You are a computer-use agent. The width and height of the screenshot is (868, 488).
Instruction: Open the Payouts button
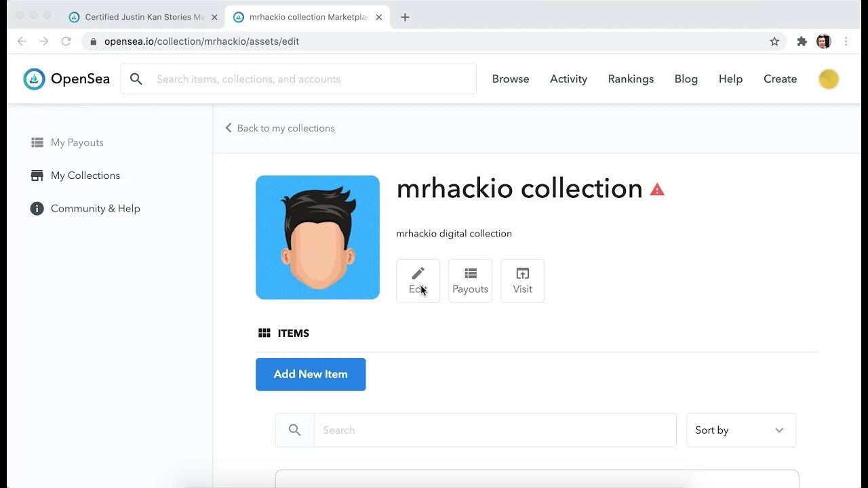point(470,281)
